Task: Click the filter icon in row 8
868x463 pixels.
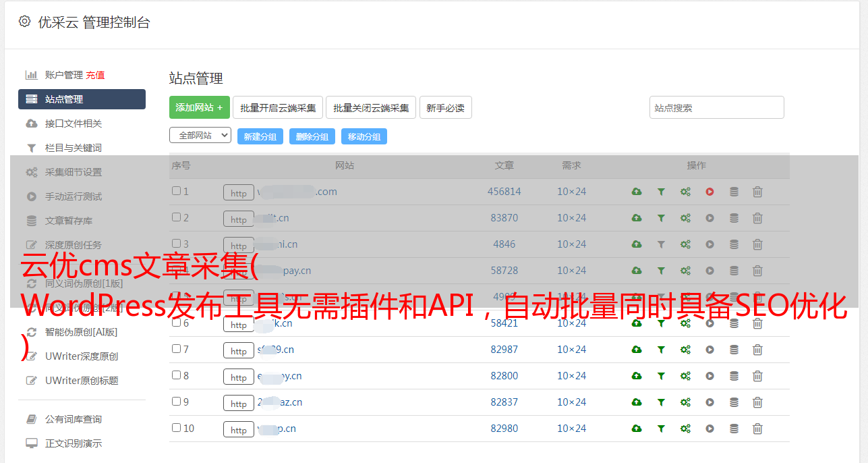Action: (661, 376)
